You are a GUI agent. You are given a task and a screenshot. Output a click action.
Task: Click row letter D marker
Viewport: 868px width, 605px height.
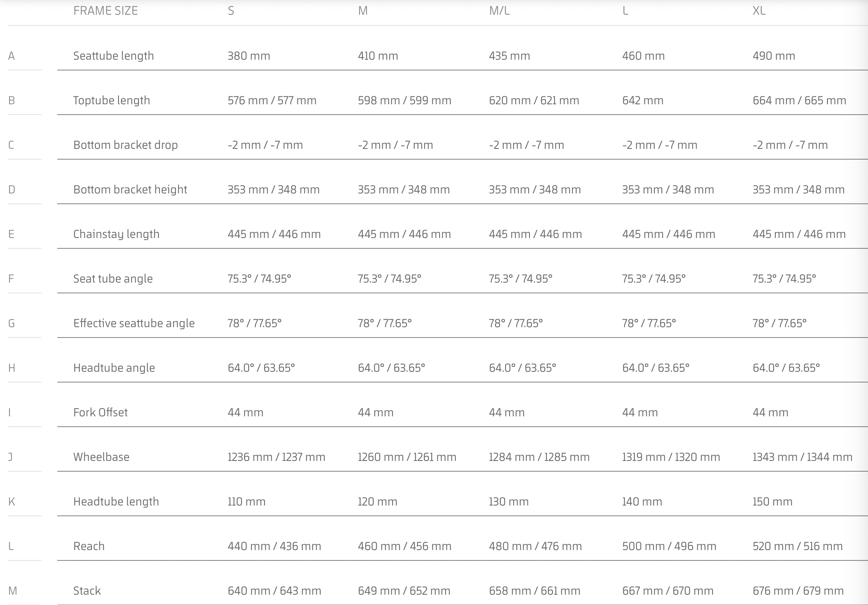pos(12,189)
